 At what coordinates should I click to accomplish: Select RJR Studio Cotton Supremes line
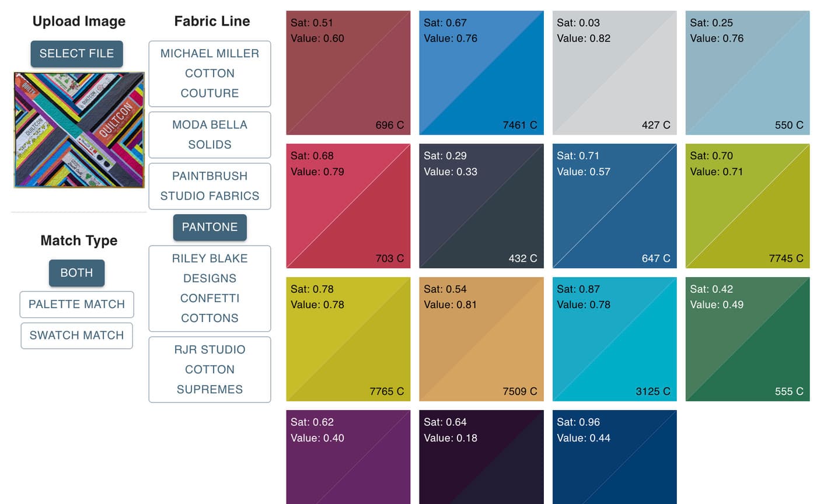click(210, 369)
